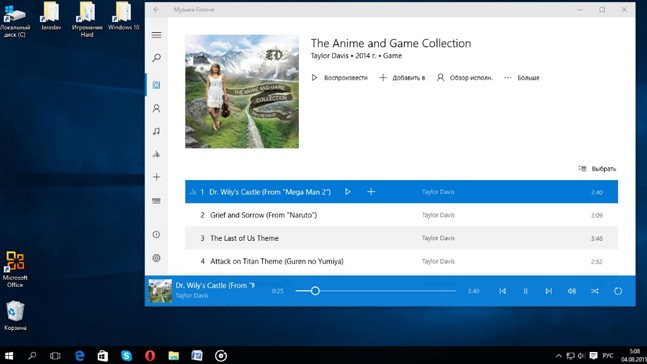Click now-playing title Dr. Wily's Castle in player bar

point(215,285)
